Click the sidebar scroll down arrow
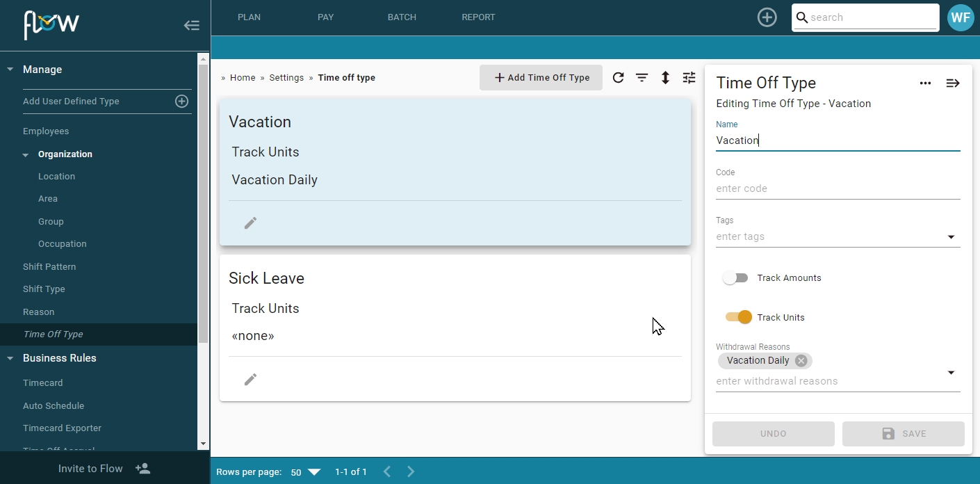The height and width of the screenshot is (484, 980). [x=203, y=444]
